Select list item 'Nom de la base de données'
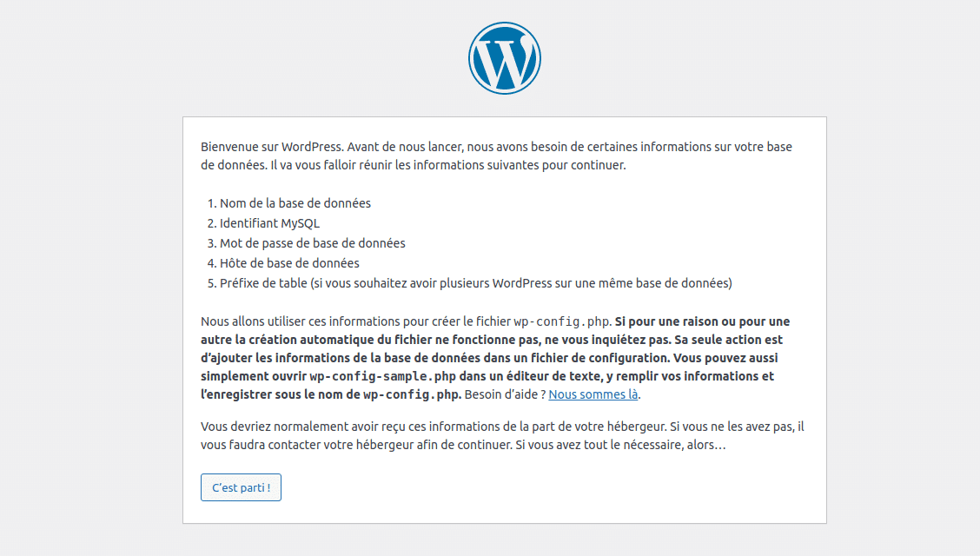The height and width of the screenshot is (556, 980). click(294, 202)
